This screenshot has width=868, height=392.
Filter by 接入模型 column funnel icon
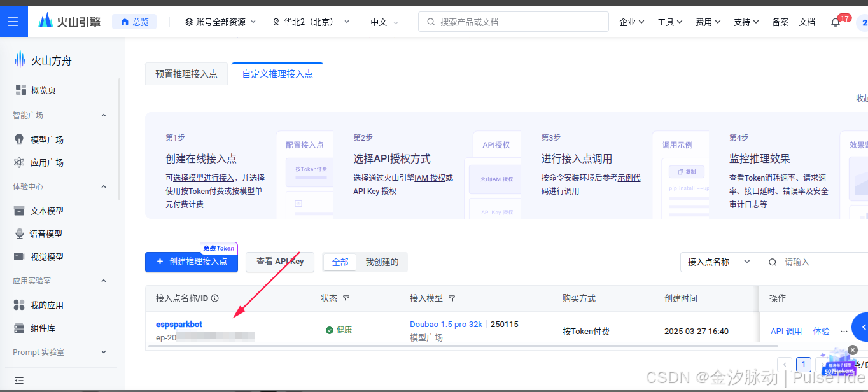coord(452,298)
